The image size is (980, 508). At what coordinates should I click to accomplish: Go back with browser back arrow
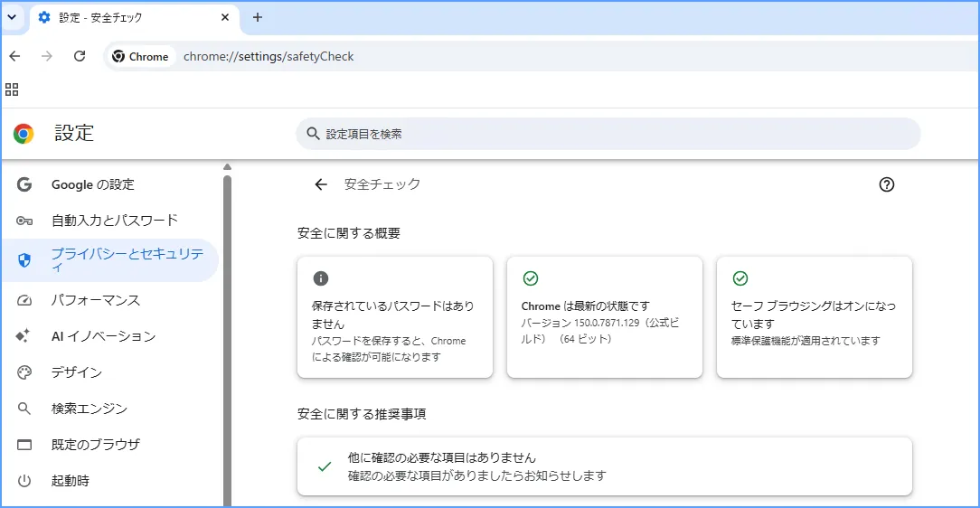pos(15,56)
